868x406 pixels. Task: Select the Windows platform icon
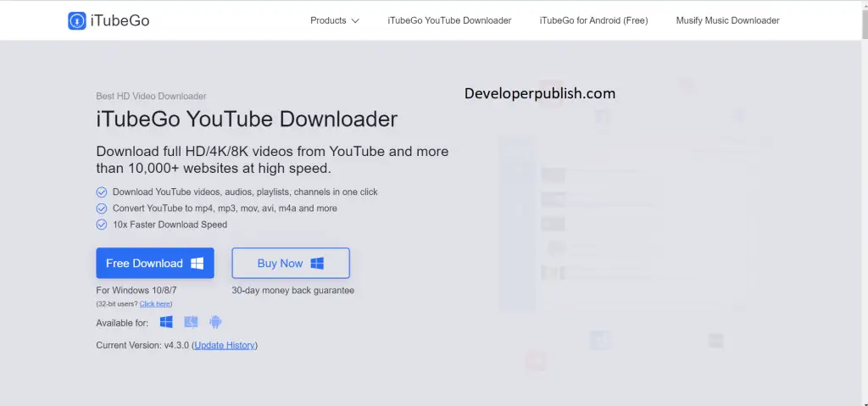(x=166, y=322)
